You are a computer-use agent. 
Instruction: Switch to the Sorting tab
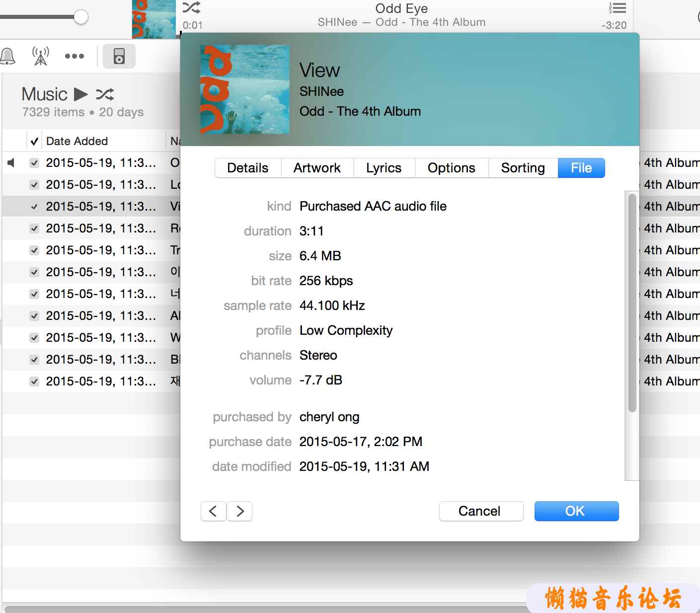[x=523, y=168]
